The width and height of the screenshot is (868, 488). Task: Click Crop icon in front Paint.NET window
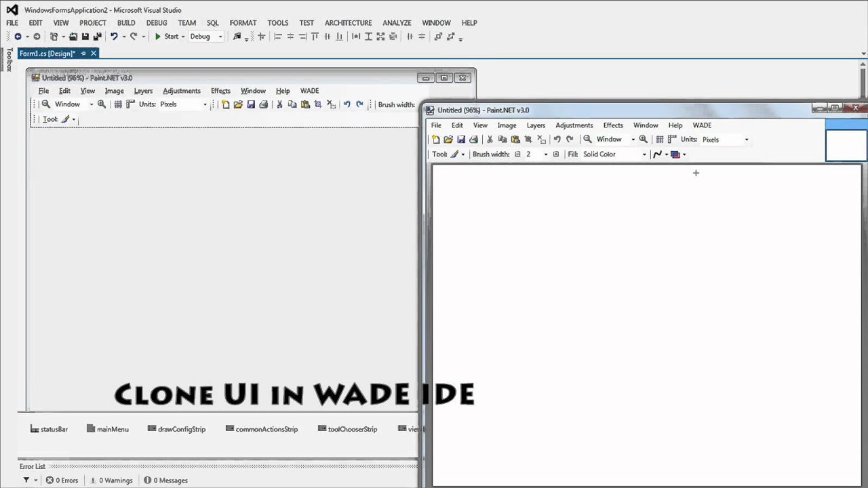pos(528,140)
